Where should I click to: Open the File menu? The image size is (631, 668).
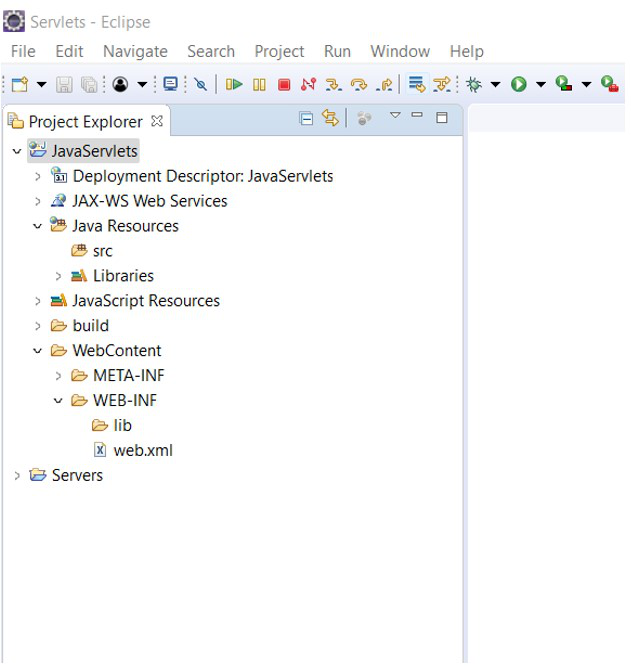(x=23, y=51)
